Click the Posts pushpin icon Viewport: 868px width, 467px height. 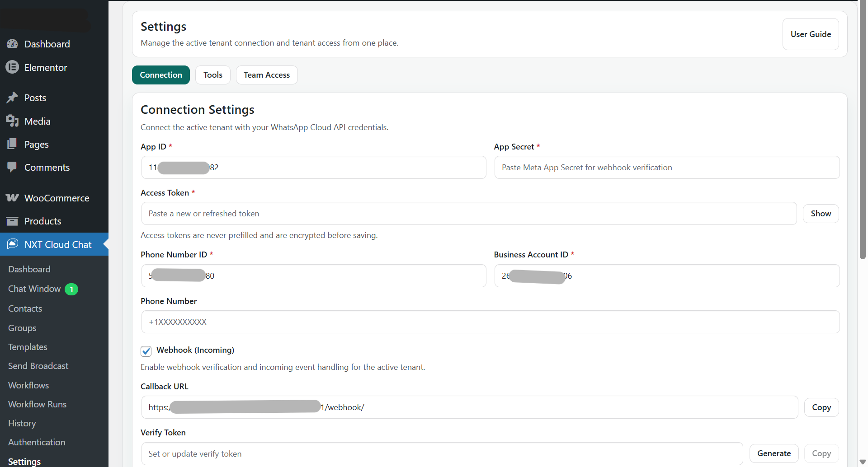click(x=12, y=98)
